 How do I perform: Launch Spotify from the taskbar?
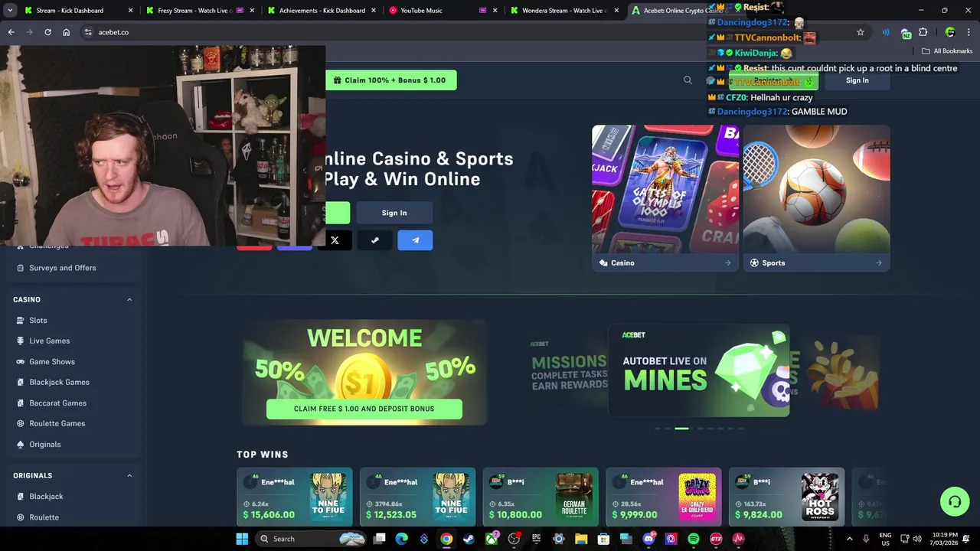693,539
